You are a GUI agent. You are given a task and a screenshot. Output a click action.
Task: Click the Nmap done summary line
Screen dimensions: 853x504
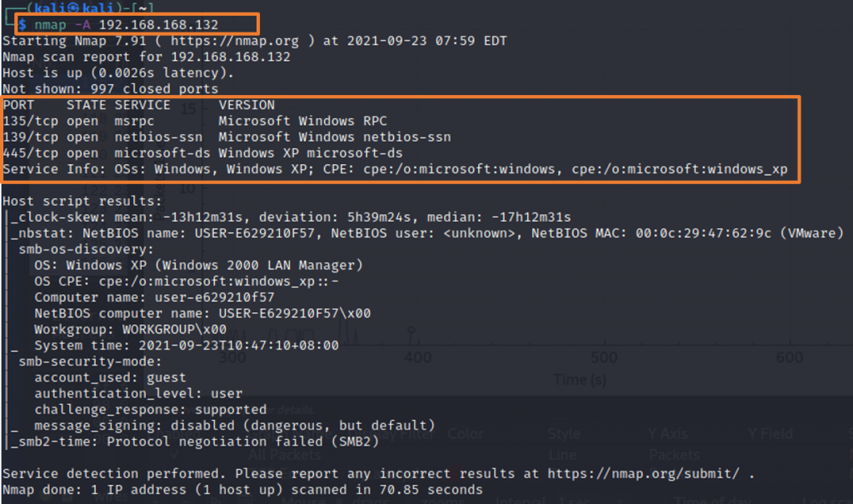click(x=242, y=490)
